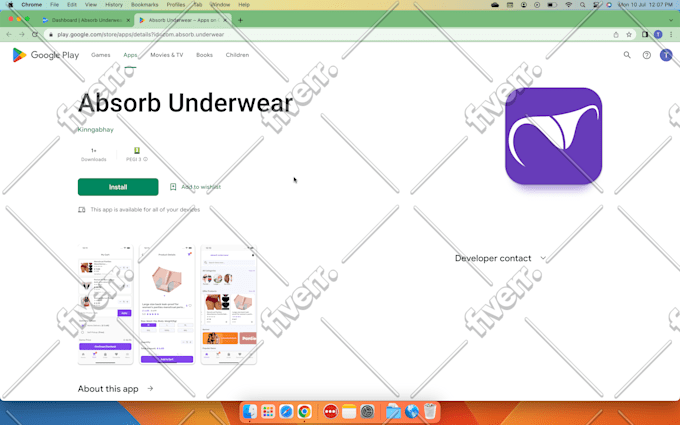Screen dimensions: 680x425
Task: Click the Add to wishlist link
Action: coord(201,187)
